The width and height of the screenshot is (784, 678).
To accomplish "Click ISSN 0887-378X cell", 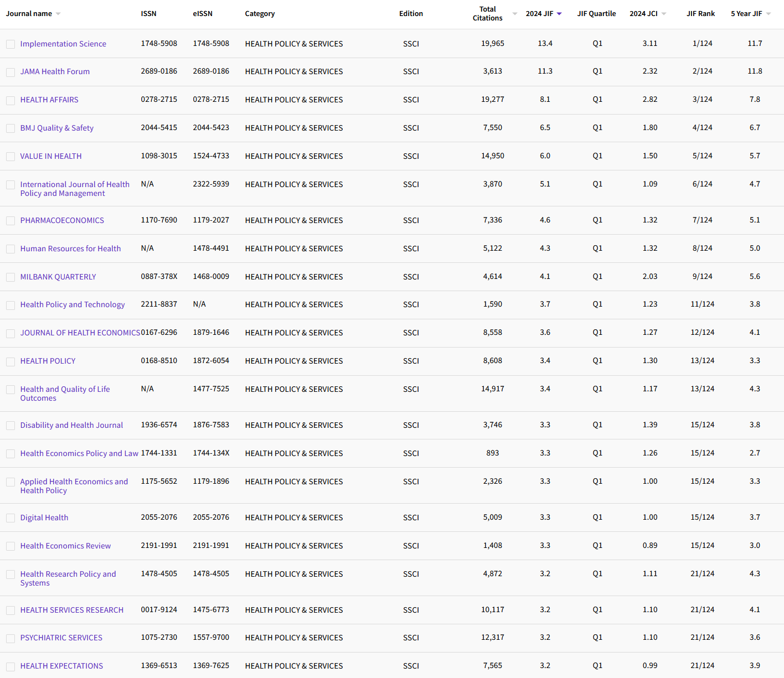I will [x=159, y=276].
